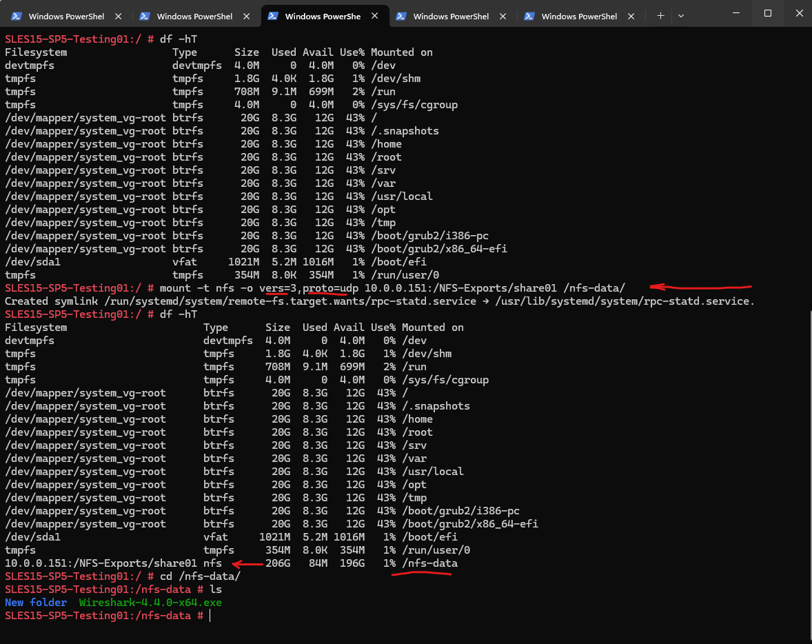
Task: Click the terminal scrollbar thumb
Action: click(x=809, y=474)
